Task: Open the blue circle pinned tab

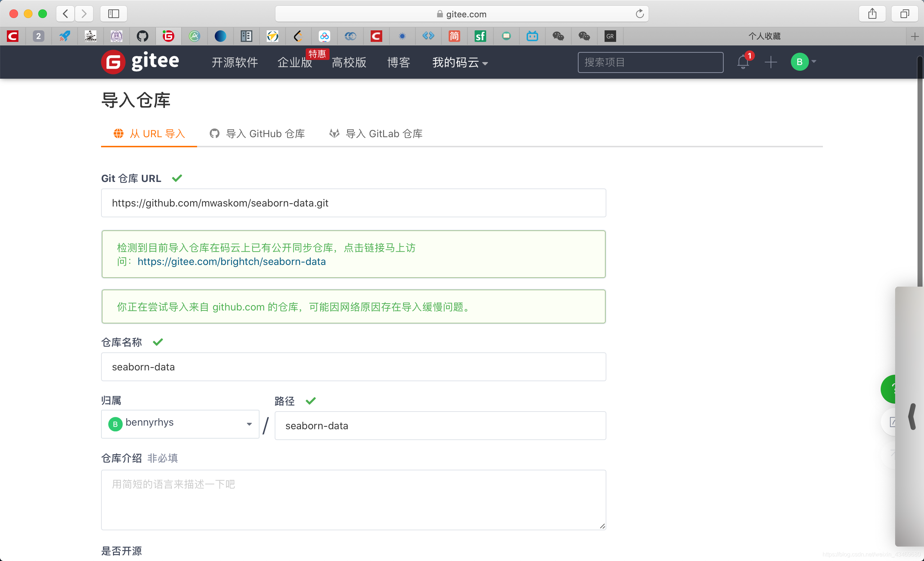Action: (221, 36)
